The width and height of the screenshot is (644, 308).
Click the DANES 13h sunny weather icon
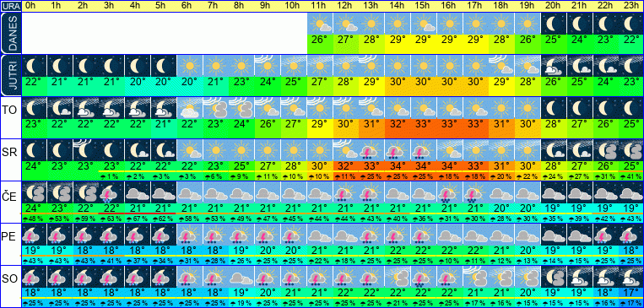(371, 24)
